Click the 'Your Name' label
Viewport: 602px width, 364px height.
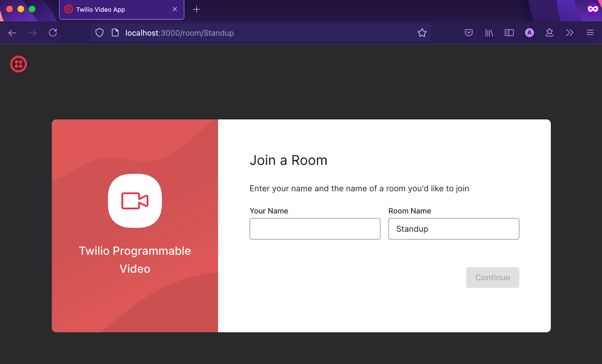[269, 211]
